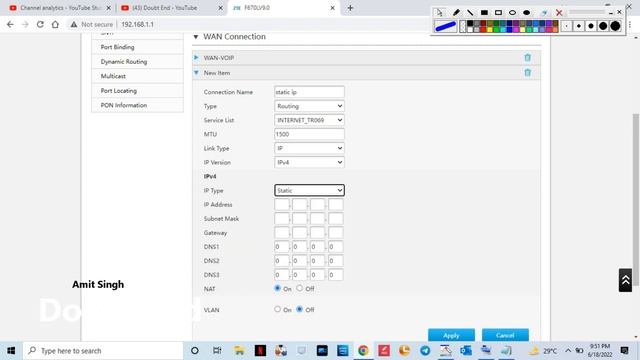640x360 pixels.
Task: Select the filled rectangle tool
Action: click(484, 13)
